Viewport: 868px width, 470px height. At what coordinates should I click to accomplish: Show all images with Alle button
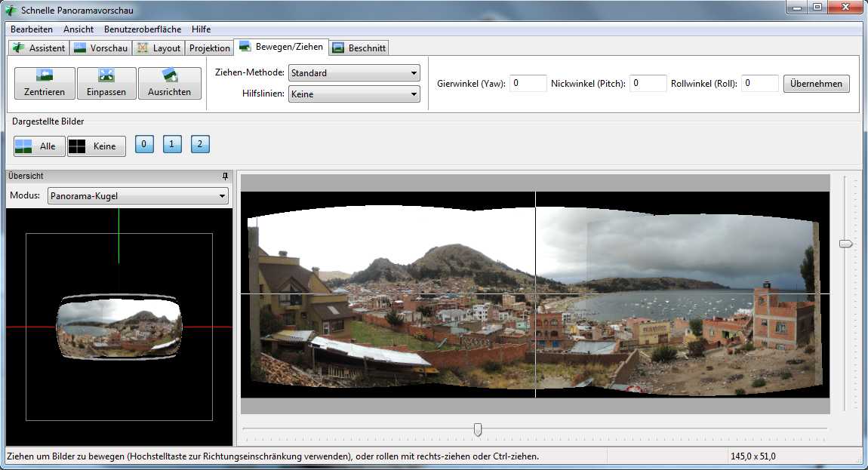coord(39,146)
